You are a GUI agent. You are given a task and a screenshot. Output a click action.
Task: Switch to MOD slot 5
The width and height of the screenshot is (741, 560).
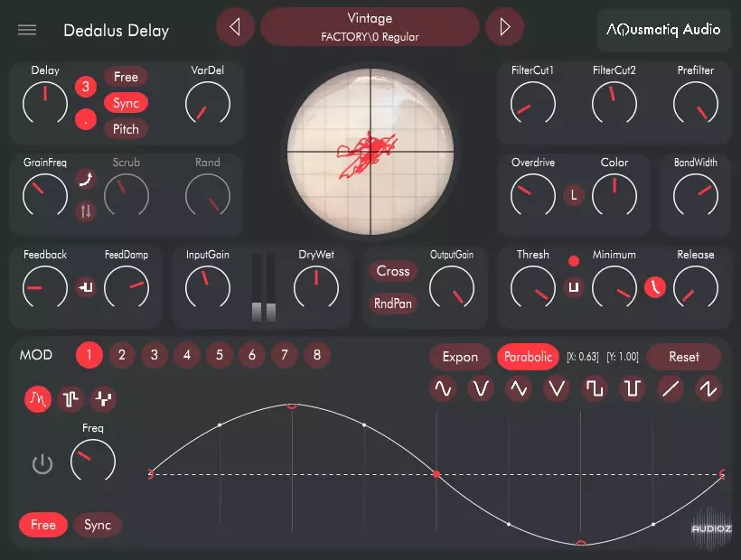click(x=220, y=355)
